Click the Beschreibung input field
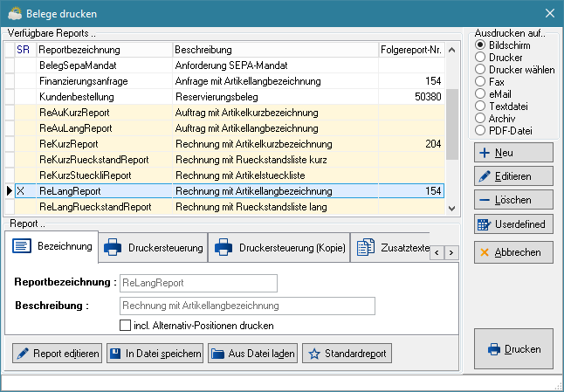Screen dimensions: 564x392 tap(247, 306)
